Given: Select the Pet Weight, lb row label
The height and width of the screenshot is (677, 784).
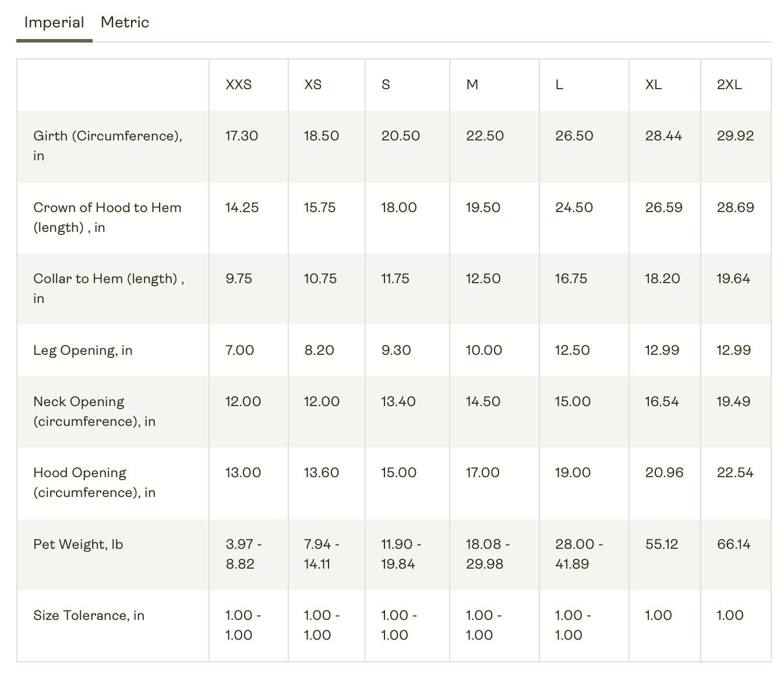Looking at the screenshot, I should coord(78,545).
